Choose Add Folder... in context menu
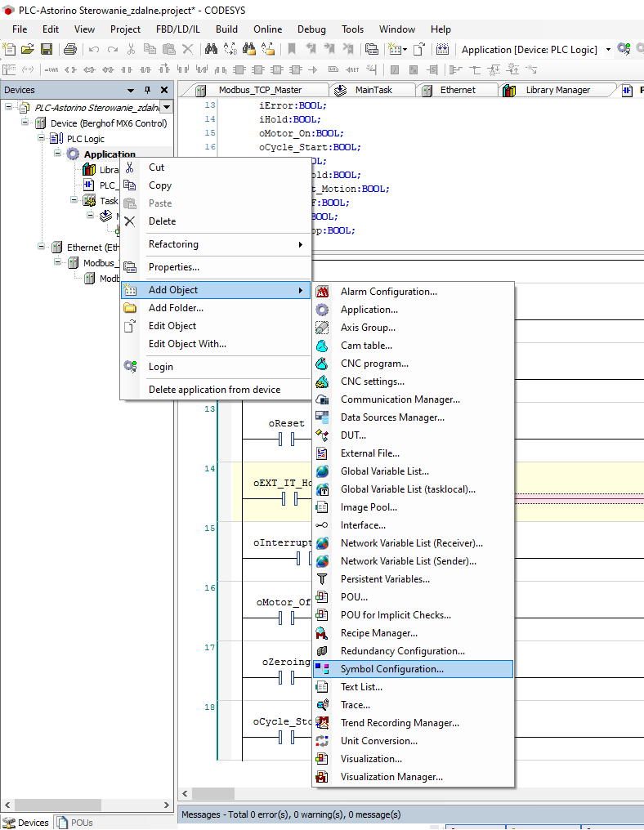This screenshot has width=644, height=830. point(216,308)
